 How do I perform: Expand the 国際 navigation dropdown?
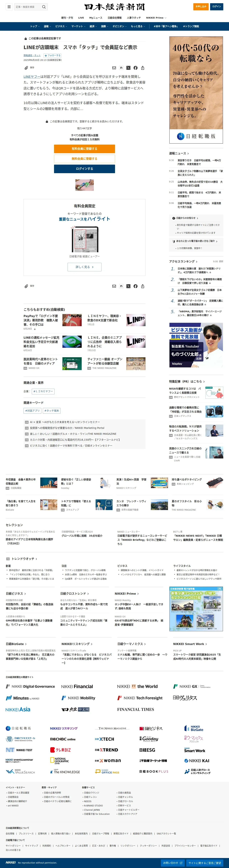pyautogui.click(x=104, y=26)
